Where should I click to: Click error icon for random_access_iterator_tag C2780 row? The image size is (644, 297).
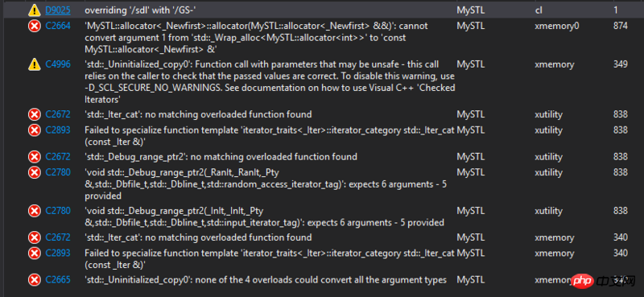coord(34,172)
